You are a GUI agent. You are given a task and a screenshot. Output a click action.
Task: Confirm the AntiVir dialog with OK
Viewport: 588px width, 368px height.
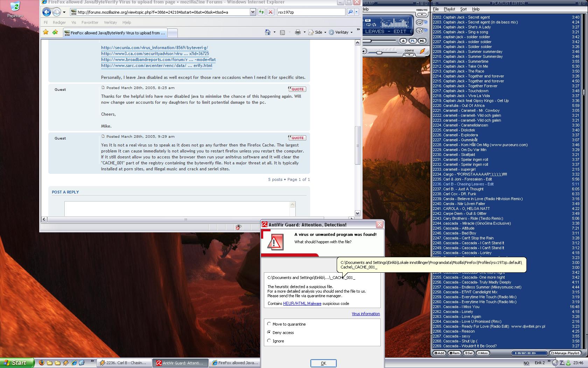[323, 363]
